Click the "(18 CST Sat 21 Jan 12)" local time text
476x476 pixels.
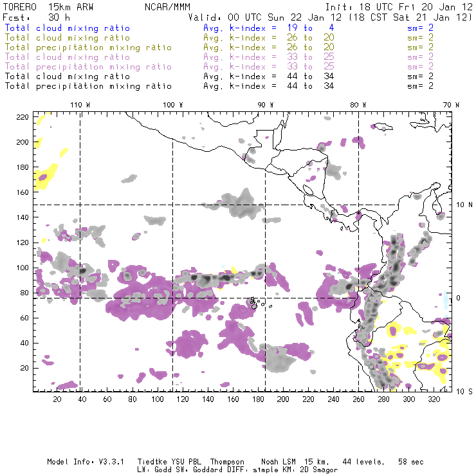[410, 17]
